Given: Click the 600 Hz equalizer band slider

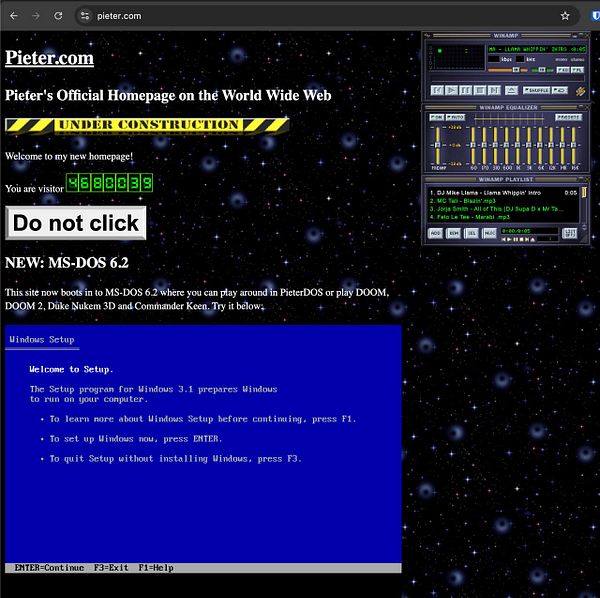Looking at the screenshot, I should tap(507, 145).
